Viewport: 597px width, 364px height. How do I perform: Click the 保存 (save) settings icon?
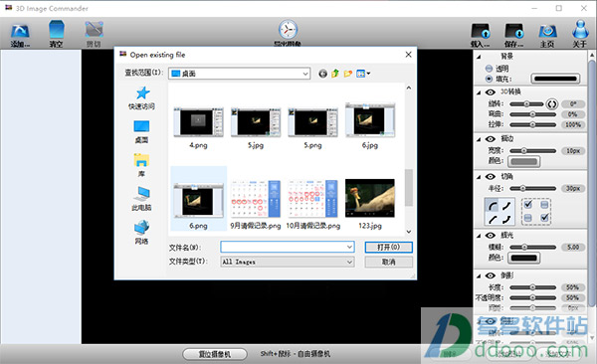514,35
